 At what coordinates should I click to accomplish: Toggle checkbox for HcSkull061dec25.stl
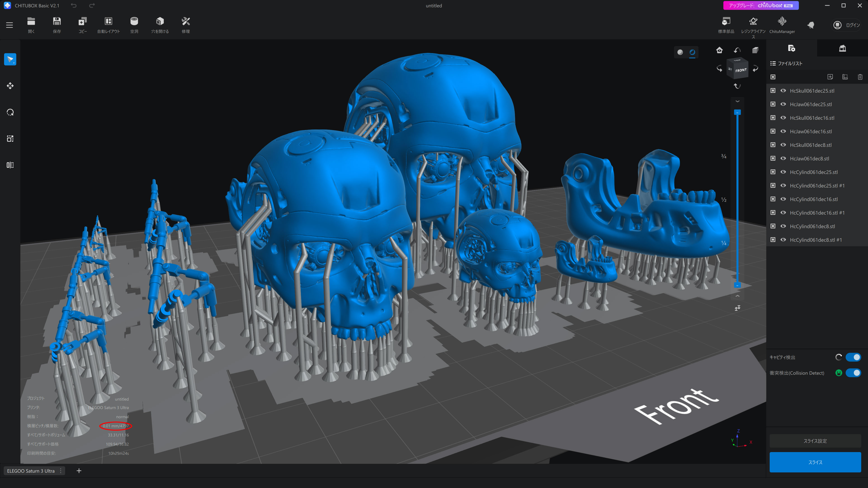point(773,91)
